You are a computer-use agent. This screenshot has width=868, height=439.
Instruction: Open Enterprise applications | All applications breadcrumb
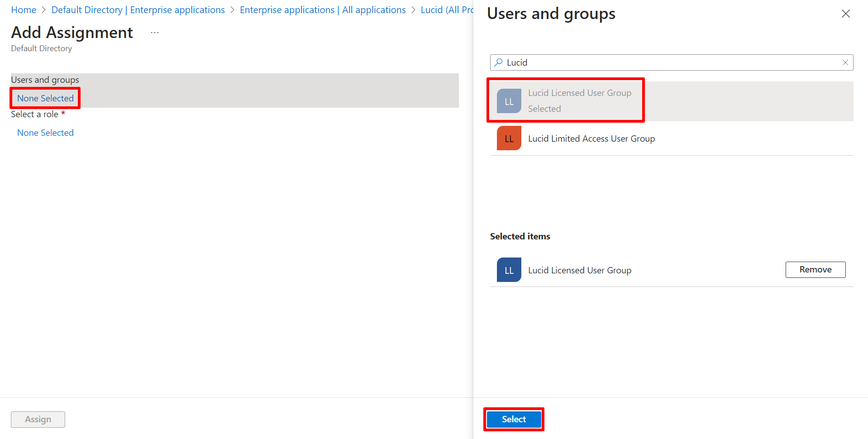click(323, 10)
